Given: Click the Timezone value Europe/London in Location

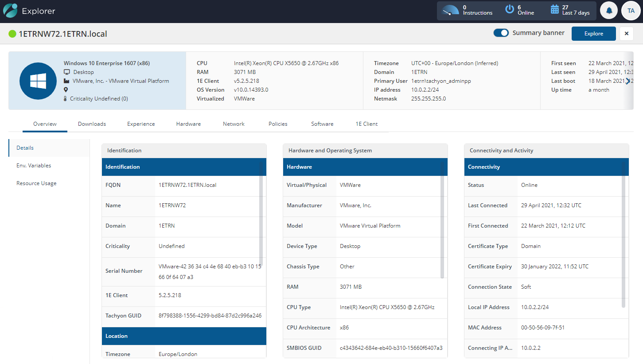Looking at the screenshot, I should coord(178,354).
